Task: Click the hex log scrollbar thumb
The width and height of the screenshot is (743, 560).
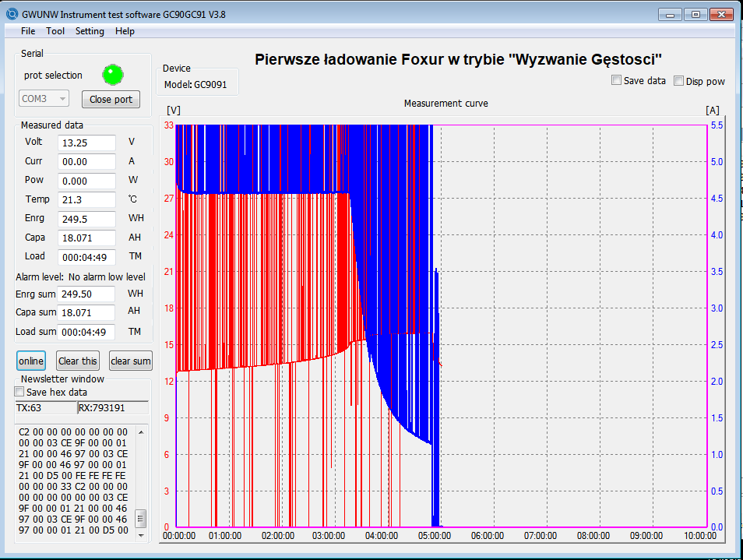Action: point(141,518)
